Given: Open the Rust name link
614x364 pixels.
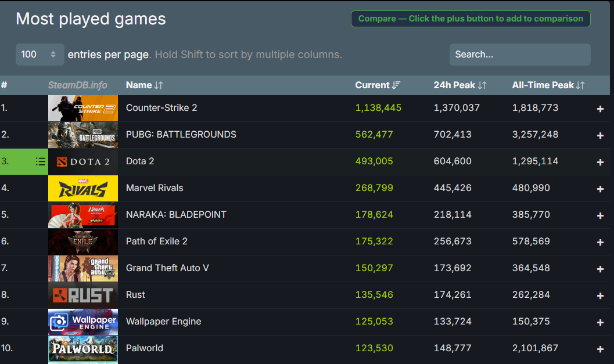Looking at the screenshot, I should point(135,294).
